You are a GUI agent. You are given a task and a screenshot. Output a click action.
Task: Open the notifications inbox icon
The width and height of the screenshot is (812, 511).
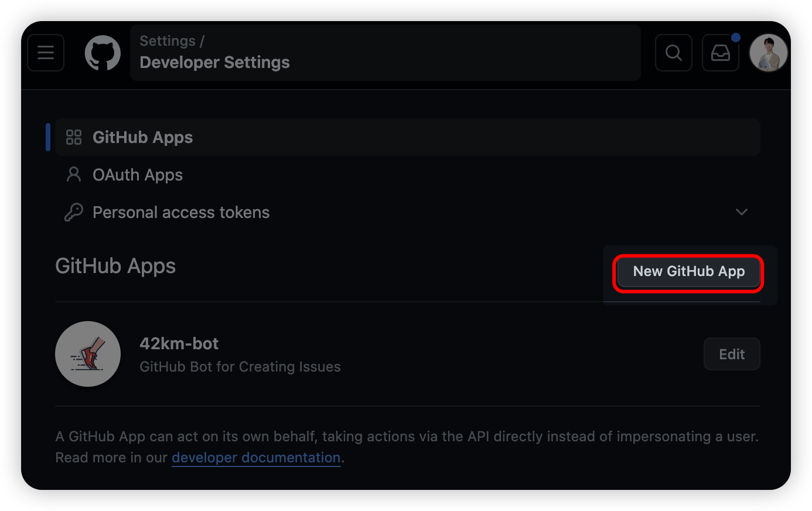720,53
